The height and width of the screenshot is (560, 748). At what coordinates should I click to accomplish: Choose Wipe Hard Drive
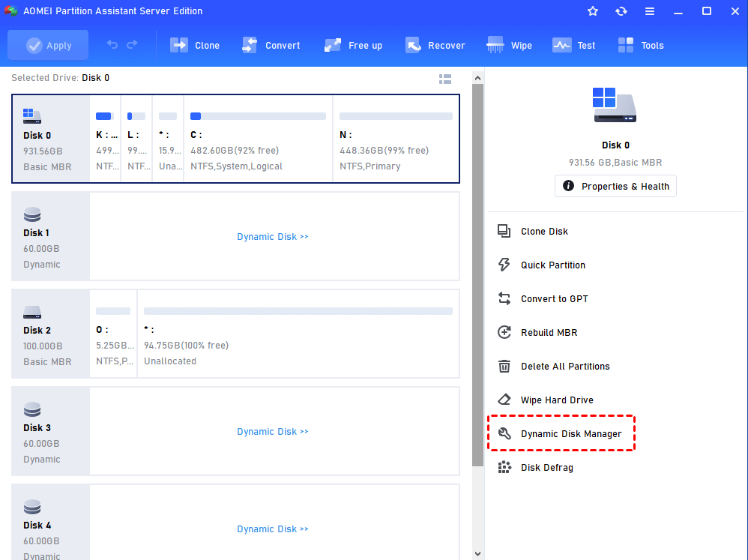[x=545, y=400]
